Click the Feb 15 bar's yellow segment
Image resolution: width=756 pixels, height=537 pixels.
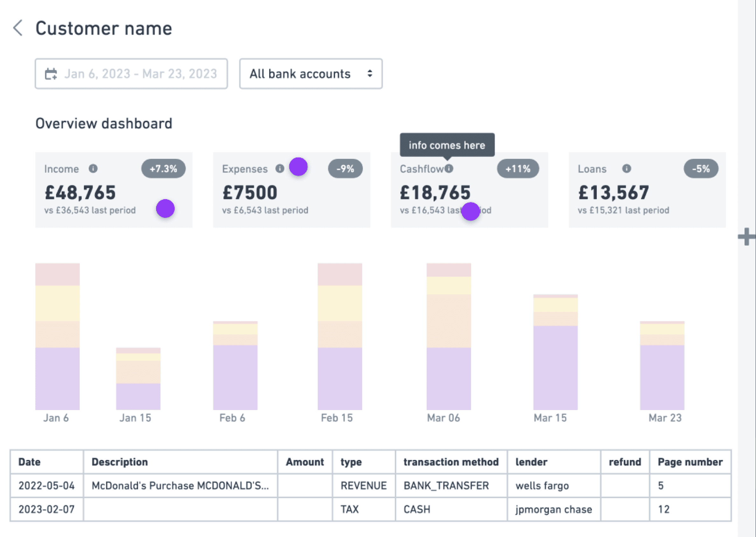tap(339, 303)
